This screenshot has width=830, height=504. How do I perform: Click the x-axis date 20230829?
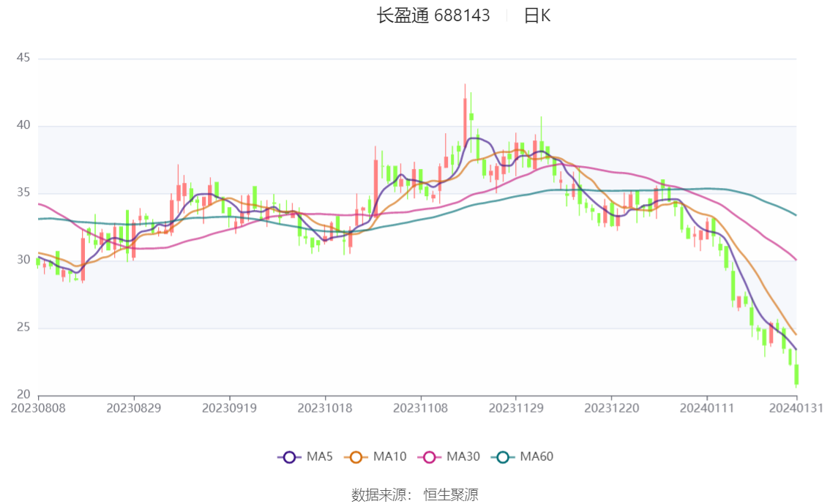pos(134,408)
